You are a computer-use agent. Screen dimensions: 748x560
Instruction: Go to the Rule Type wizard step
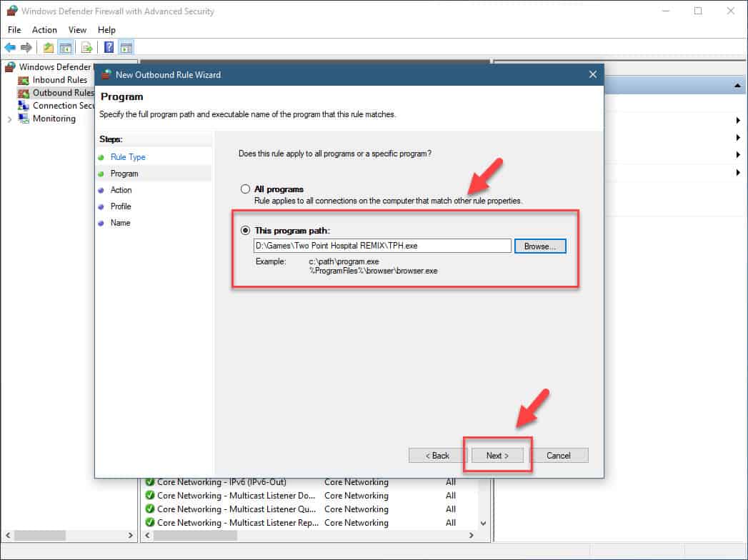click(128, 157)
